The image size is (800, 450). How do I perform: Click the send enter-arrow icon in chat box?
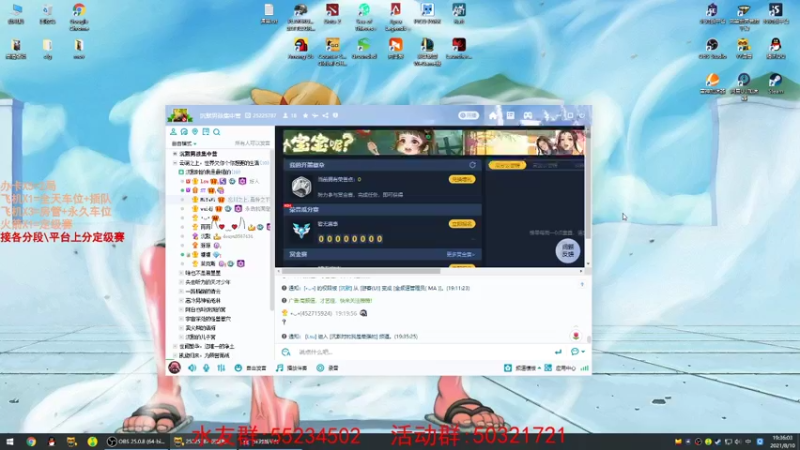[558, 352]
